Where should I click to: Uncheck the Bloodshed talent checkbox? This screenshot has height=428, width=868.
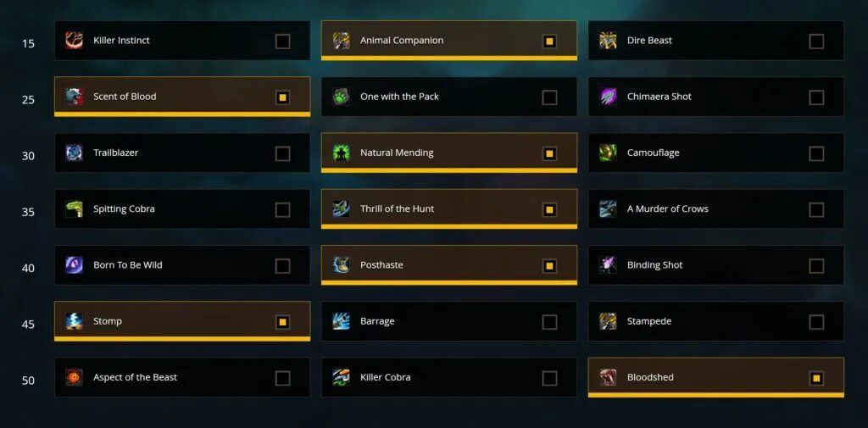[x=816, y=378]
